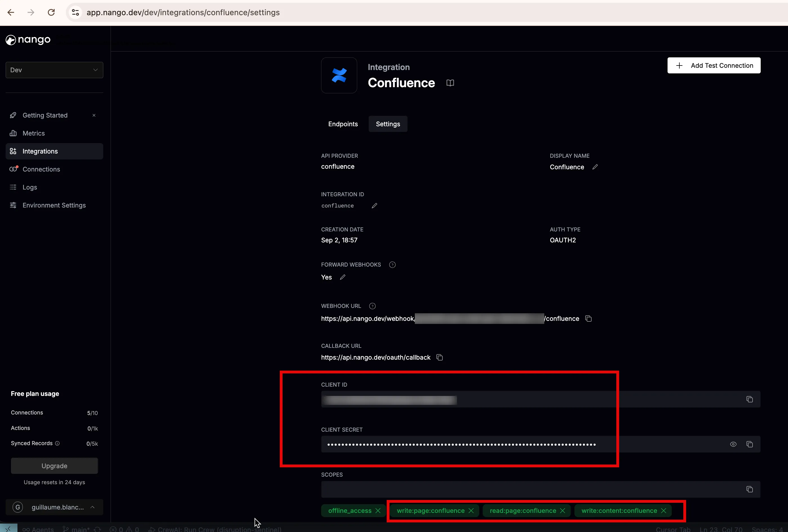Screen dimensions: 788x532
Task: Remove the read:page:confluence scope
Action: click(563, 511)
